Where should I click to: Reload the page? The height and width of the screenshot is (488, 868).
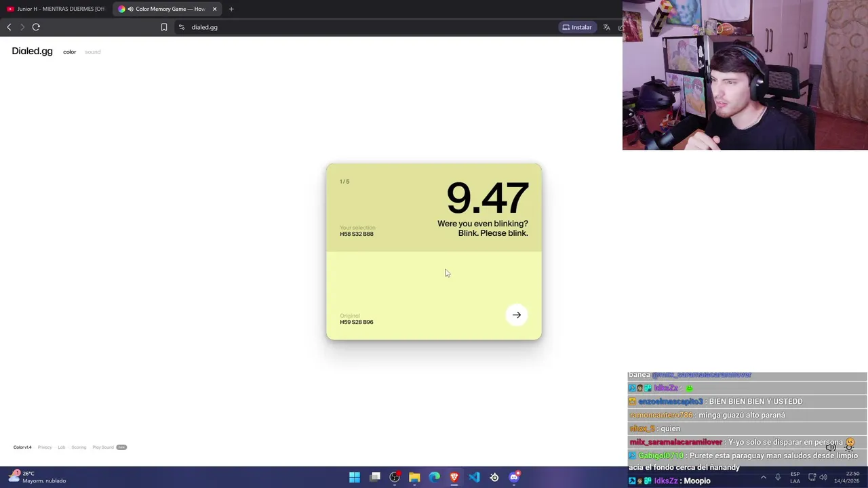pos(36,27)
